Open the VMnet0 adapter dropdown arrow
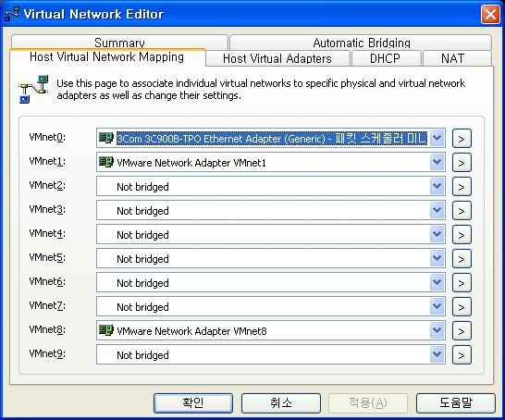505x420 pixels. click(x=437, y=138)
